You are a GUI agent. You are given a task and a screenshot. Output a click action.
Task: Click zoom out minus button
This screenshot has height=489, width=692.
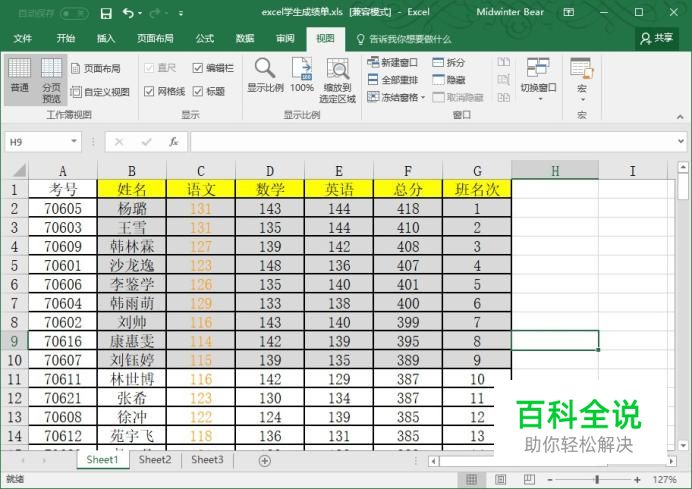(550, 480)
